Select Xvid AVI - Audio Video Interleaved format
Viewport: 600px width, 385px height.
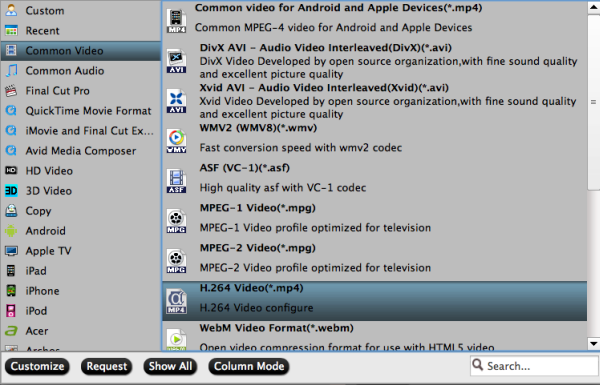(375, 101)
